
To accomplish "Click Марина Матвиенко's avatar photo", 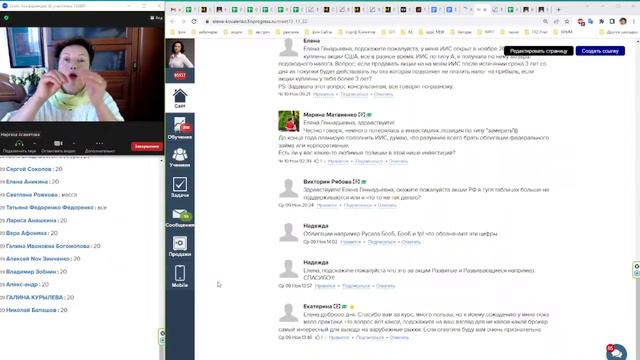I will coord(289,121).
